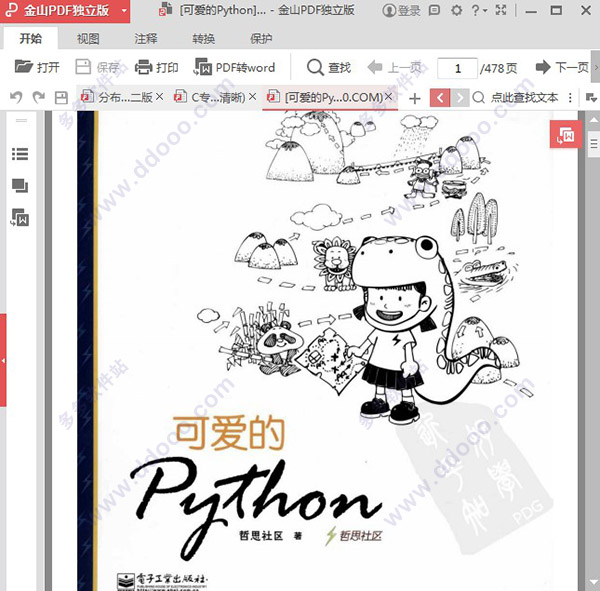Toggle fullscreen mode icon
Viewport: 600px width, 591px height.
[501, 10]
